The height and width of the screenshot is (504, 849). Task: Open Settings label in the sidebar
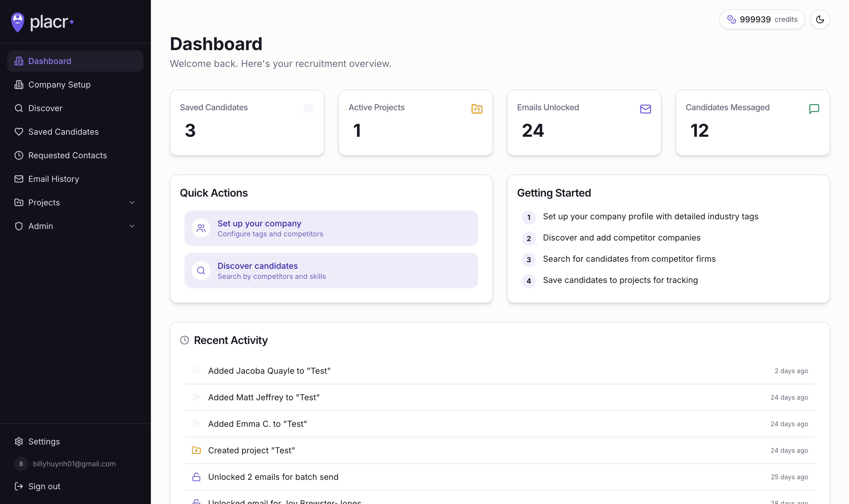click(x=44, y=442)
